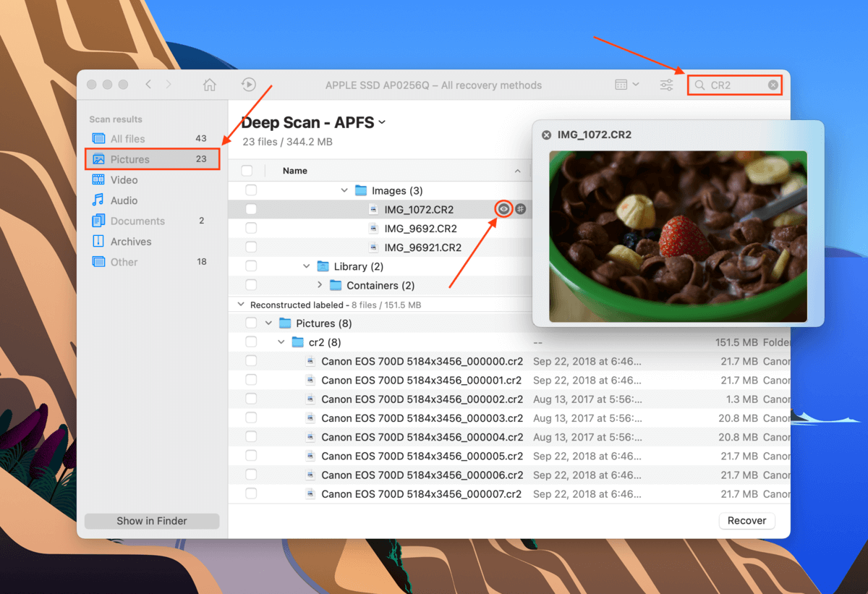Select checkbox for Canon EOS 700D 000003.cr2

tap(250, 418)
